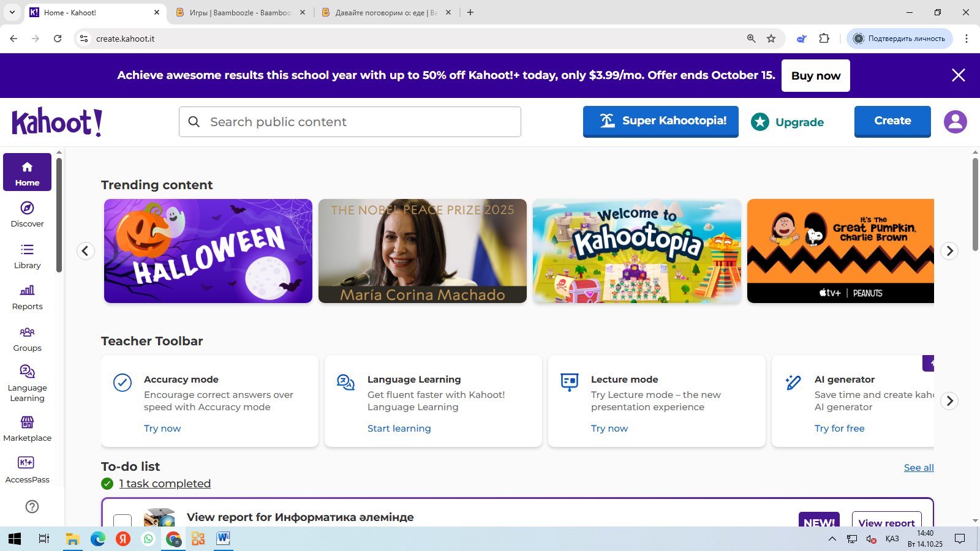This screenshot has width=980, height=551.
Task: Click the Kahoot! logo
Action: click(x=57, y=122)
